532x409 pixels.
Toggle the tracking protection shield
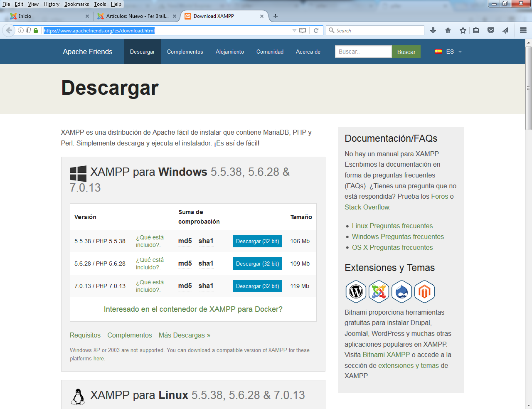[x=28, y=30]
